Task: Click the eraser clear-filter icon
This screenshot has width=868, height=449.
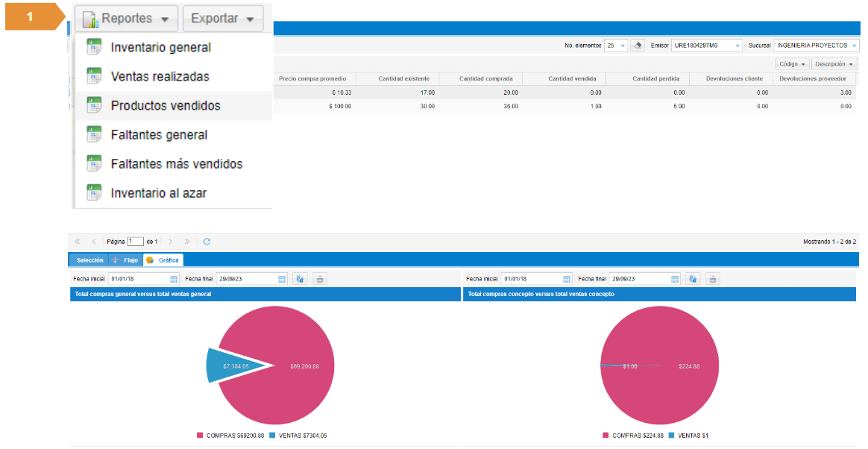Action: coord(638,45)
